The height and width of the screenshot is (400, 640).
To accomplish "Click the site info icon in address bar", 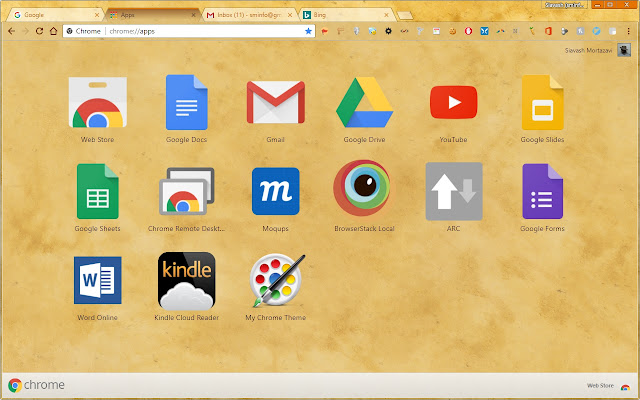I will tap(70, 31).
